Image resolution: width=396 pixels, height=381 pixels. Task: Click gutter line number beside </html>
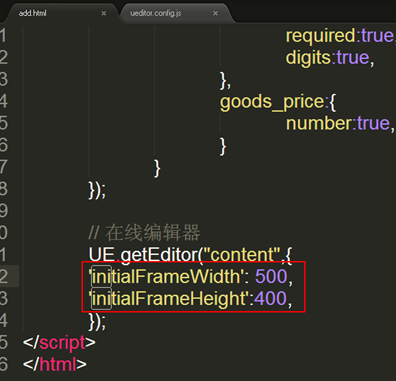tap(4, 364)
